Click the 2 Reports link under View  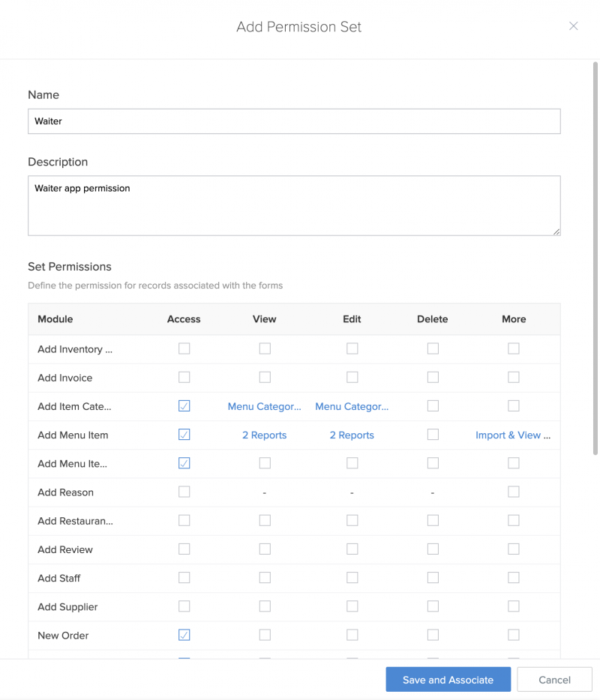coord(265,435)
